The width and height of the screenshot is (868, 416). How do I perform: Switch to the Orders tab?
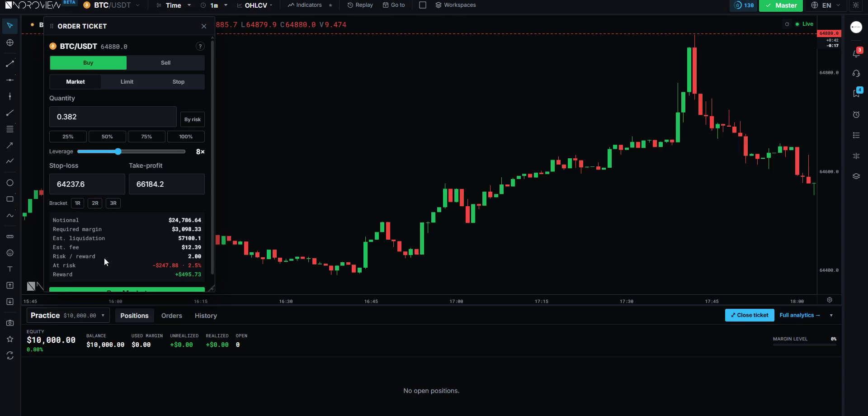(172, 316)
